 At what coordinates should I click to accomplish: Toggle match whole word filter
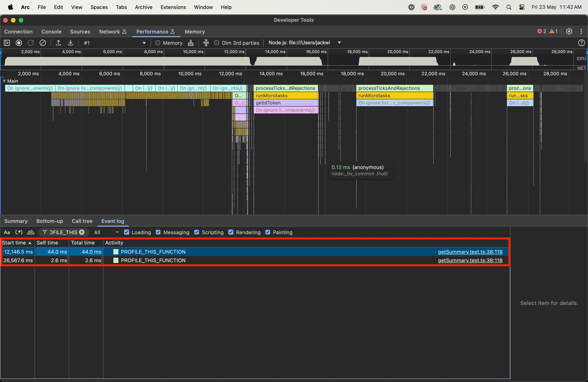click(31, 232)
